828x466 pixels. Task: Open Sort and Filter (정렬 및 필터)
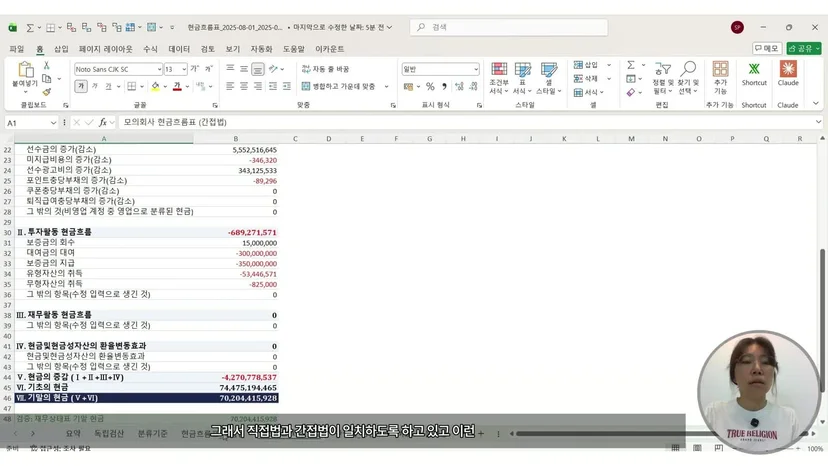(x=663, y=78)
